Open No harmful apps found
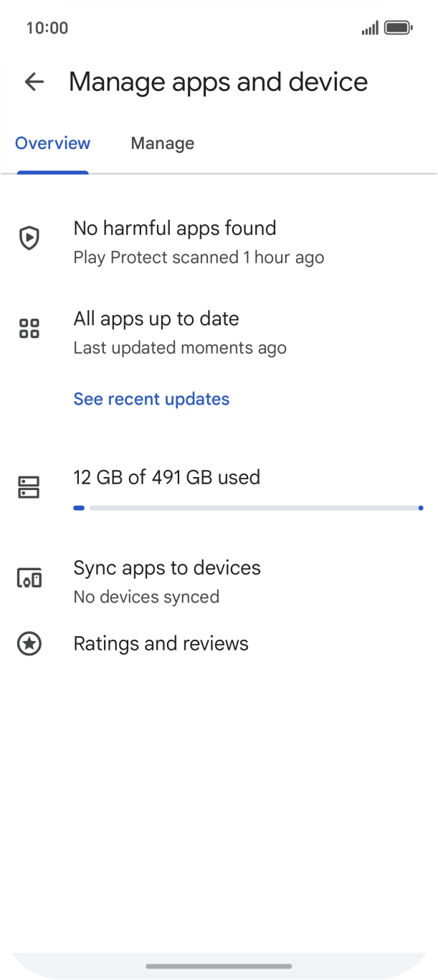438x980 pixels. pos(219,242)
